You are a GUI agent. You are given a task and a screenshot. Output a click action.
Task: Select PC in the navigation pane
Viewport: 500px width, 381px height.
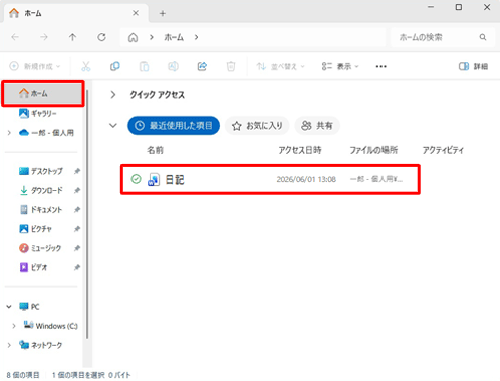click(29, 307)
